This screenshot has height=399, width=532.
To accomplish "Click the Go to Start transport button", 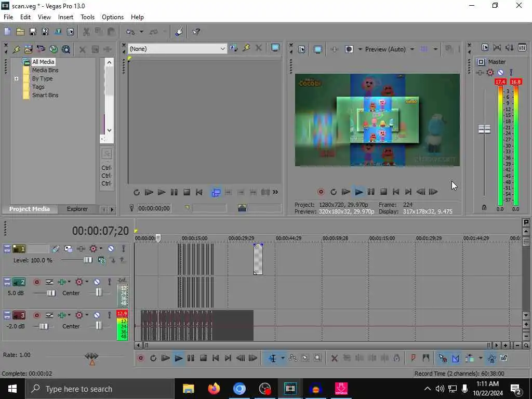I will (x=216, y=358).
